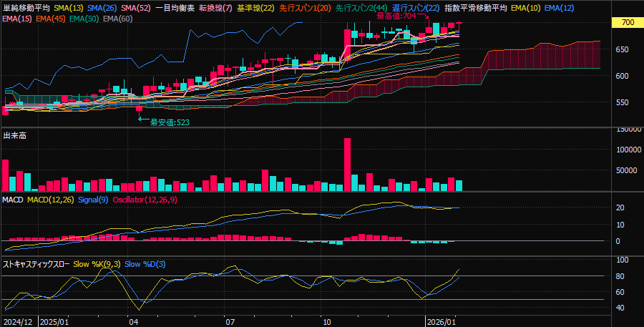
Task: Click the 出来高 volume panel title
Action: coord(15,135)
